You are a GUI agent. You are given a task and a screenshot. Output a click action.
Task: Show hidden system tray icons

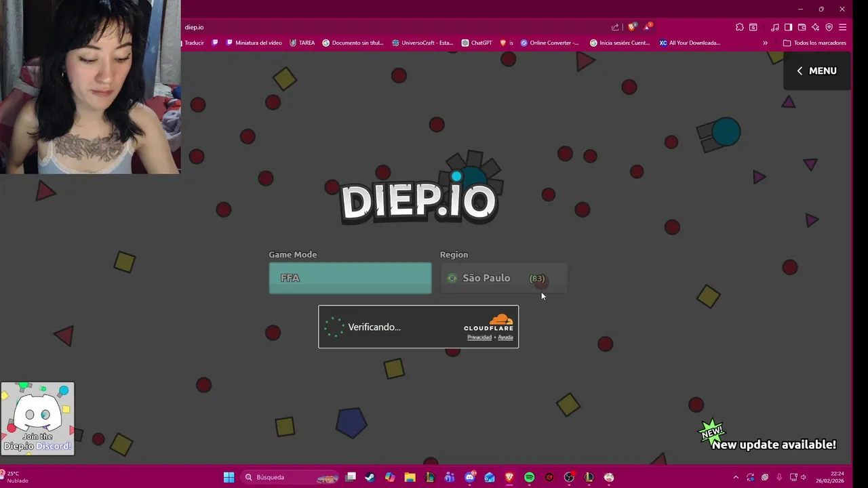click(x=736, y=477)
